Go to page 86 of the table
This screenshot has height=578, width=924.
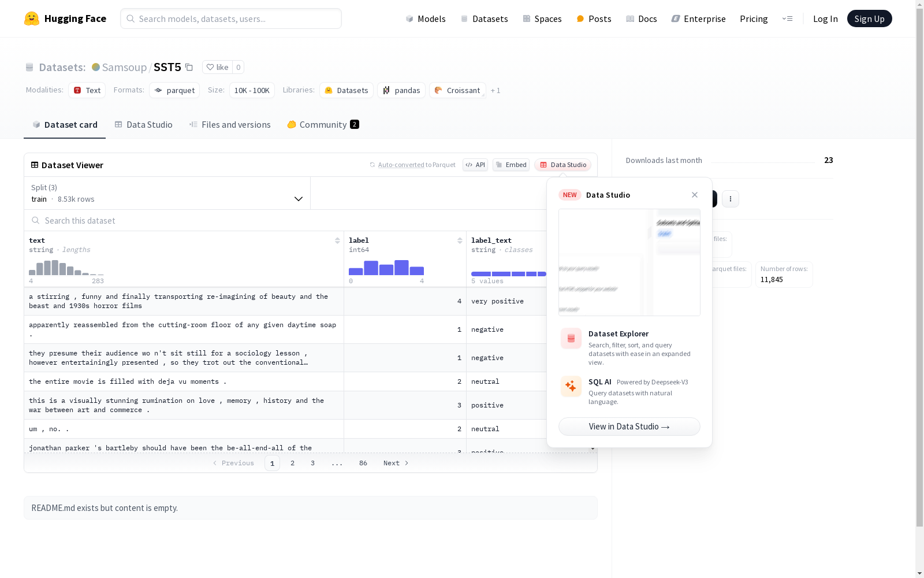point(363,463)
